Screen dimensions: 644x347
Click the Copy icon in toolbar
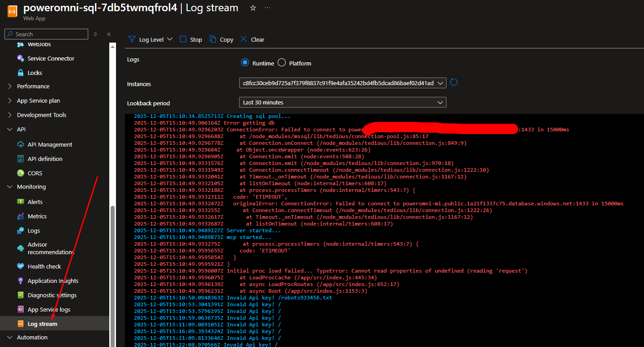point(213,39)
